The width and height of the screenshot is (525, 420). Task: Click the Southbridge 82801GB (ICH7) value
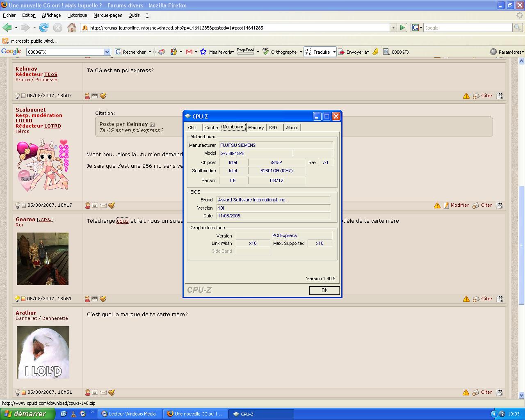pyautogui.click(x=276, y=171)
